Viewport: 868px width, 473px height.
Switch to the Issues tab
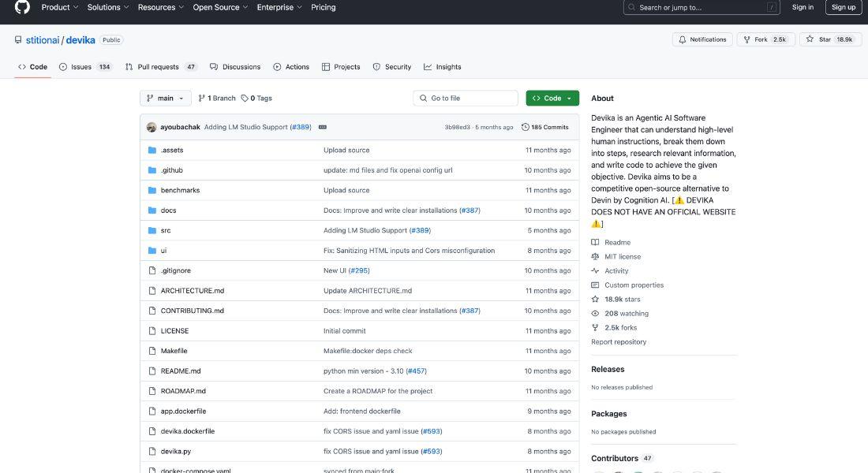[86, 67]
